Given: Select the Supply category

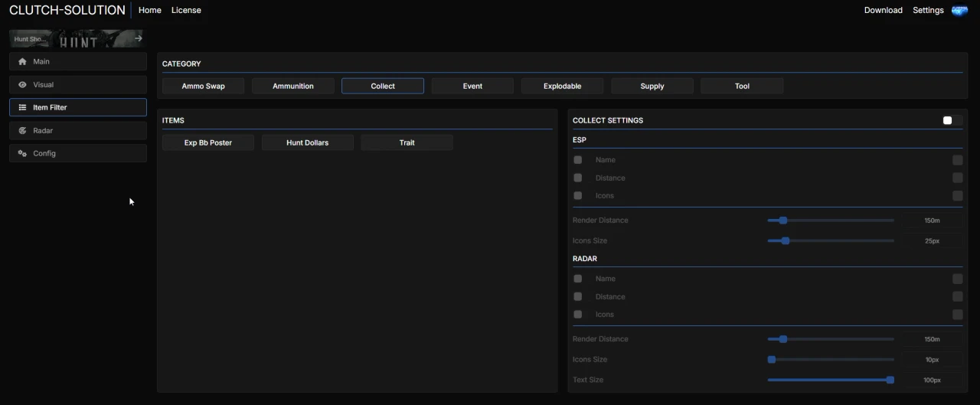Looking at the screenshot, I should coord(652,86).
